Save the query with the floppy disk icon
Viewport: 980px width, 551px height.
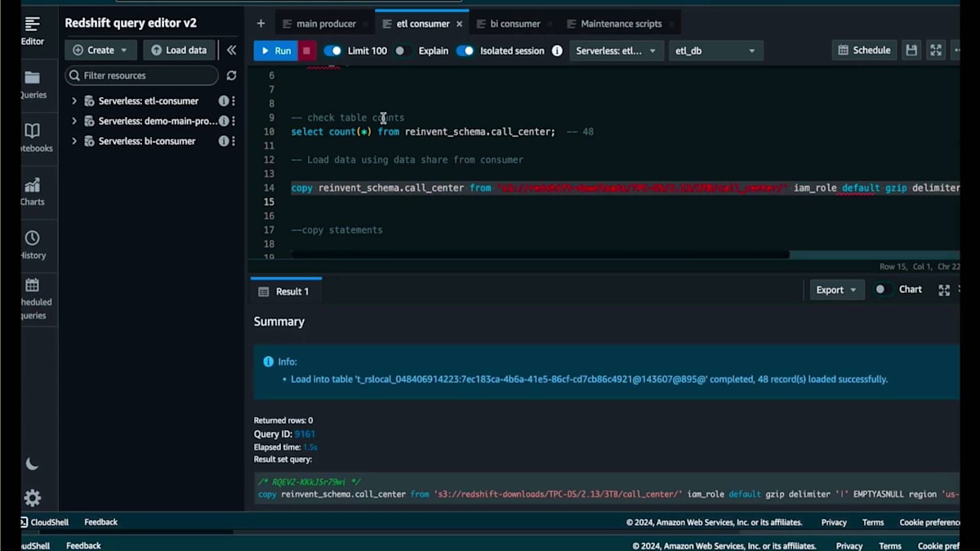(911, 51)
